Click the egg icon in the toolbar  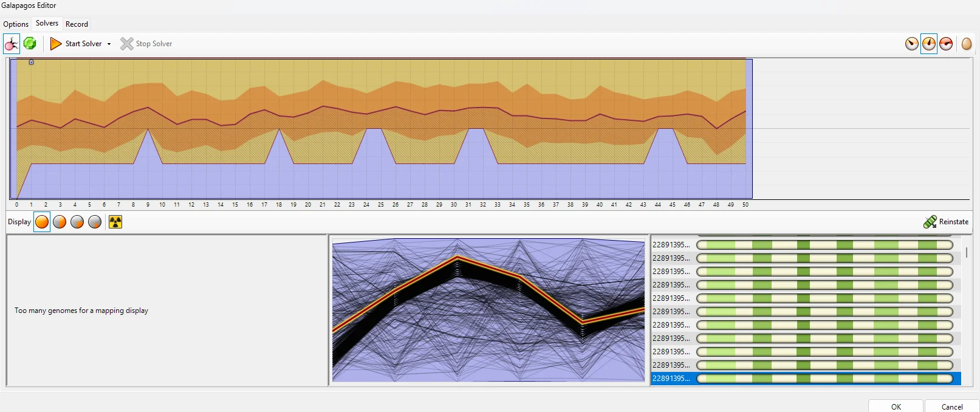967,44
